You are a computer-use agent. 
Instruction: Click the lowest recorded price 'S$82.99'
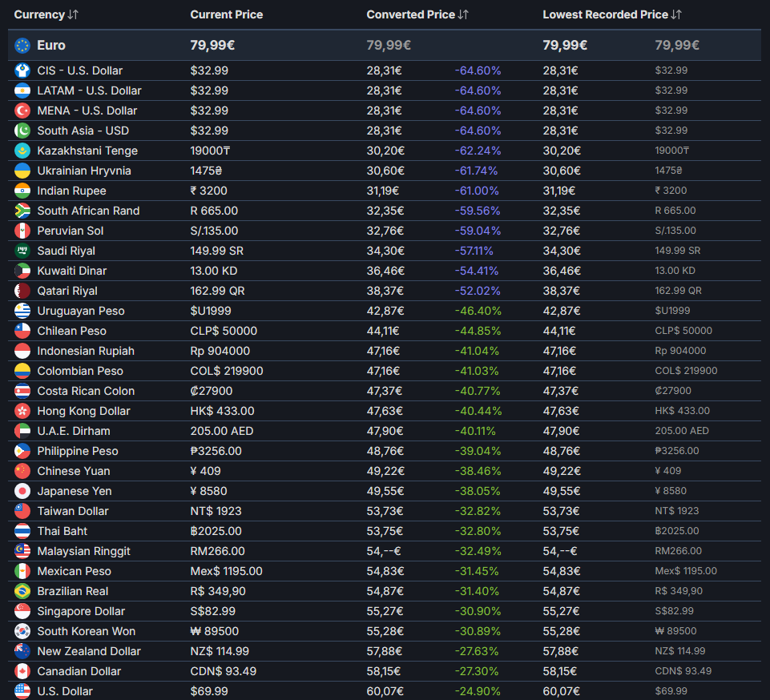click(674, 611)
